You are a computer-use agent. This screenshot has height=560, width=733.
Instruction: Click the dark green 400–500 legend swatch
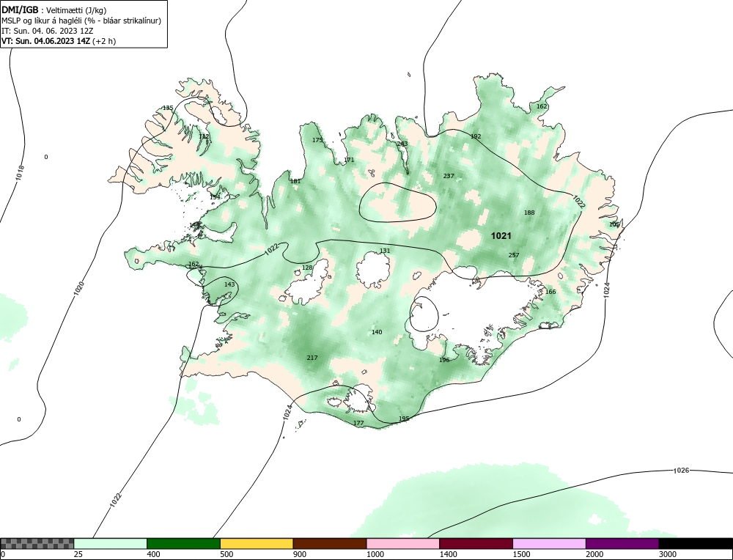(183, 544)
